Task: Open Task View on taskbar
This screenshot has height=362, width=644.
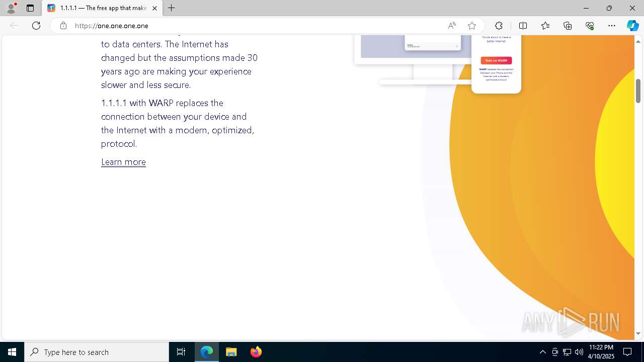Action: [181, 352]
